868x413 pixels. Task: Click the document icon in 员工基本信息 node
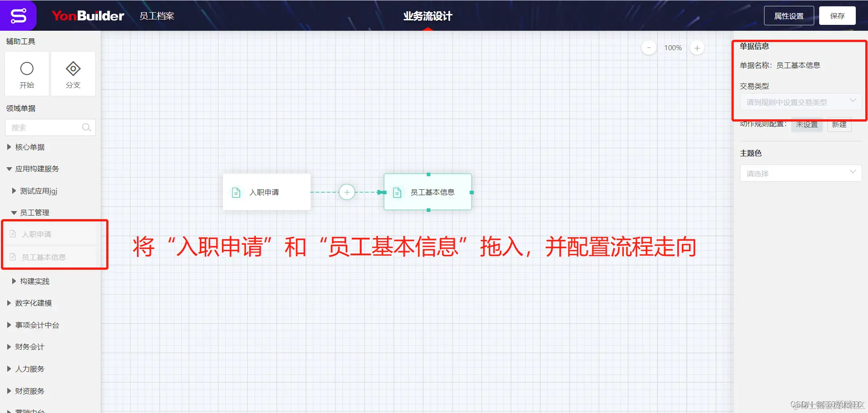pyautogui.click(x=397, y=192)
